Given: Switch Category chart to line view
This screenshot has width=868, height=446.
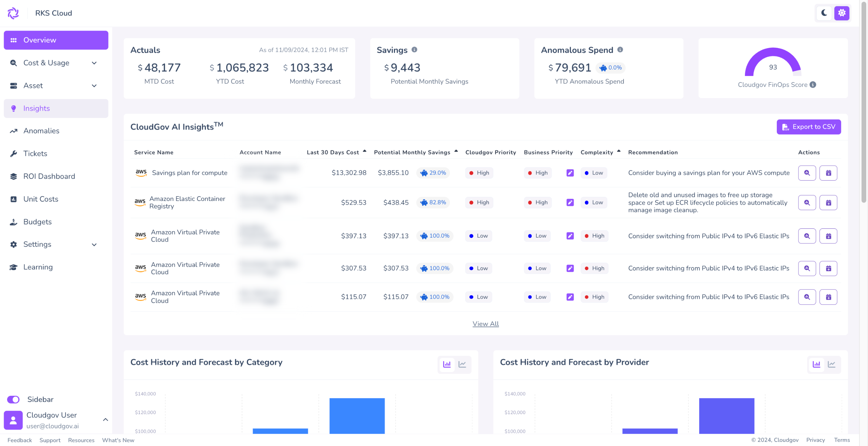Looking at the screenshot, I should (462, 364).
